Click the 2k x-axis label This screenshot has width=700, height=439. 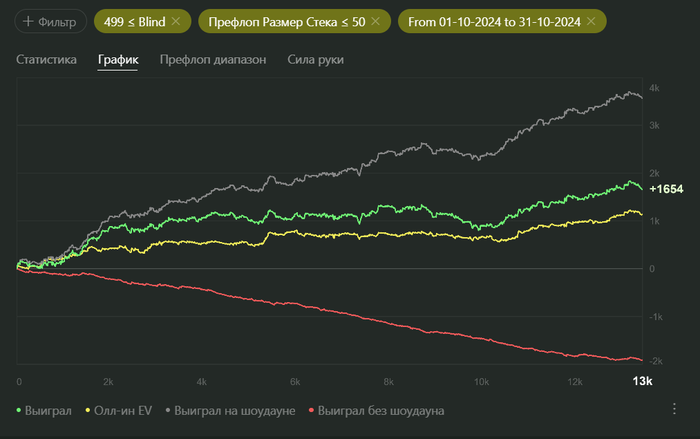click(x=108, y=382)
